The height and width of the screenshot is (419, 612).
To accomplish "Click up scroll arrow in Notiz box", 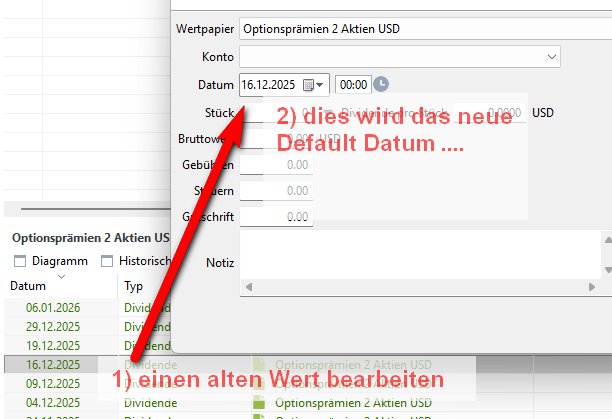I will (606, 240).
